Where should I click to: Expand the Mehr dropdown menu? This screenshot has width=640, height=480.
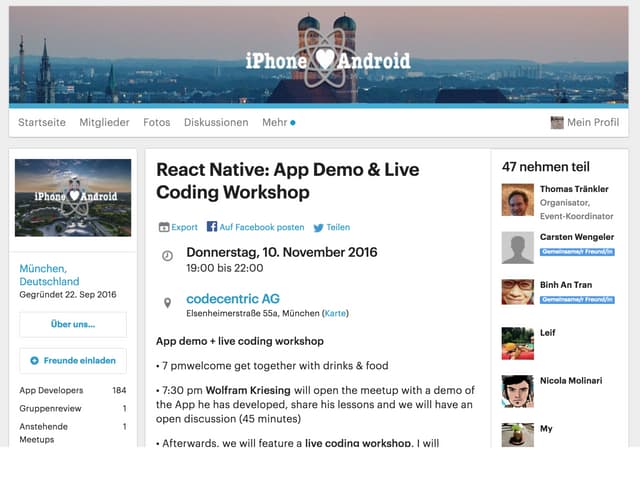point(279,122)
